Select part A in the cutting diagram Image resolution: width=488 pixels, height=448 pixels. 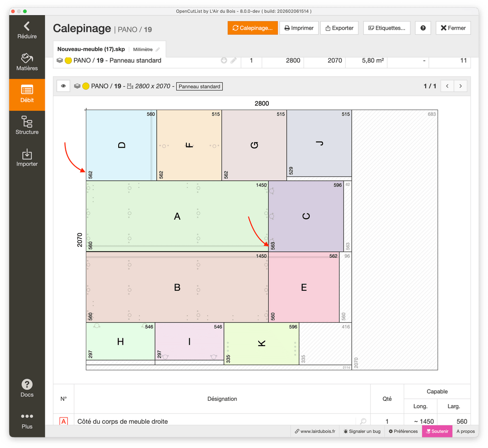tap(177, 216)
